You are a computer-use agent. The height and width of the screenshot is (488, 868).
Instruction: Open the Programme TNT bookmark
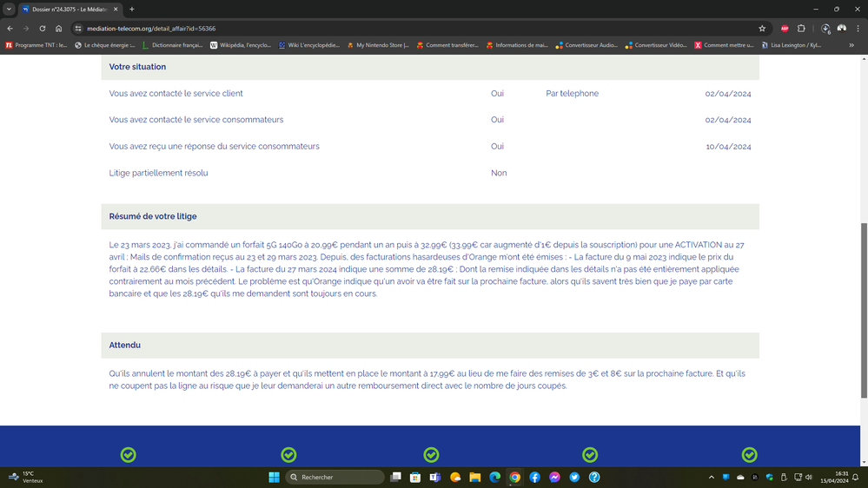coord(36,45)
